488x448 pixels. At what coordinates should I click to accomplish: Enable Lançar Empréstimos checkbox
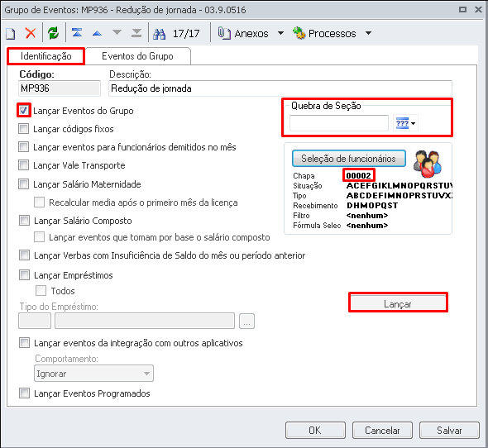[x=24, y=275]
